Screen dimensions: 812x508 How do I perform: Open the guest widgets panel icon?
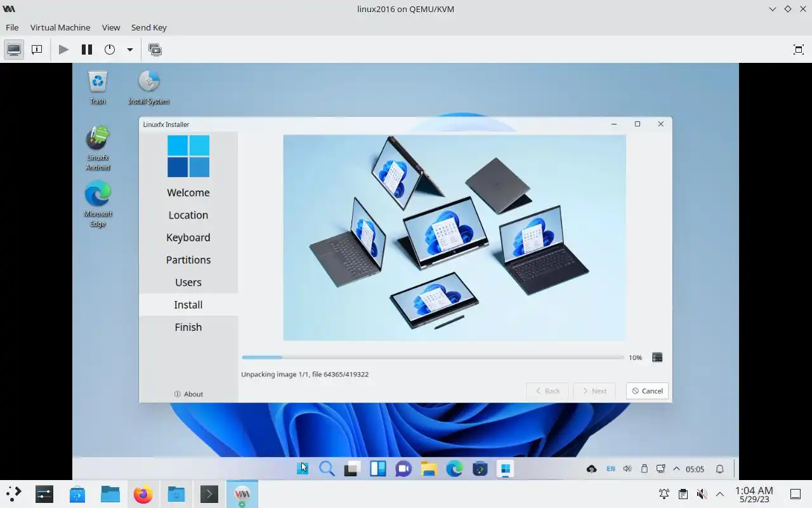(378, 469)
